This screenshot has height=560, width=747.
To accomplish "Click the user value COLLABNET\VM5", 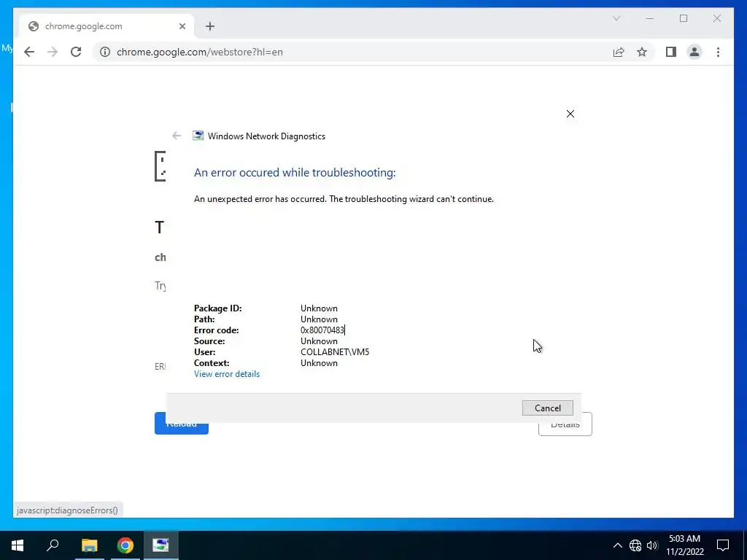I will (x=334, y=352).
